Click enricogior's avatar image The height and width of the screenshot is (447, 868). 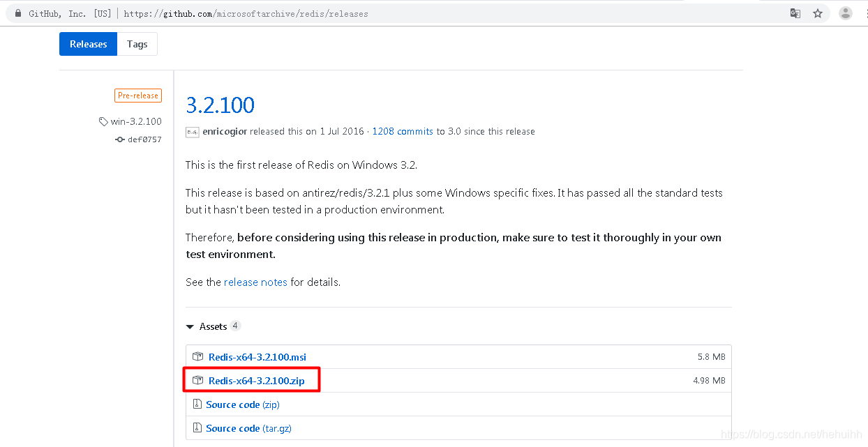point(193,132)
